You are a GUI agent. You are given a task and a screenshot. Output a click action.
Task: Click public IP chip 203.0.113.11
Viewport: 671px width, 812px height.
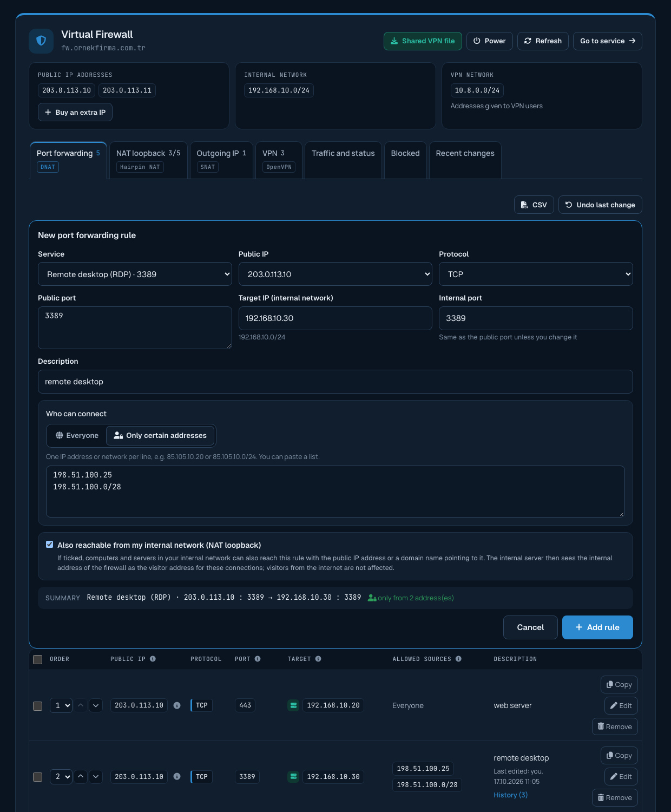(127, 90)
